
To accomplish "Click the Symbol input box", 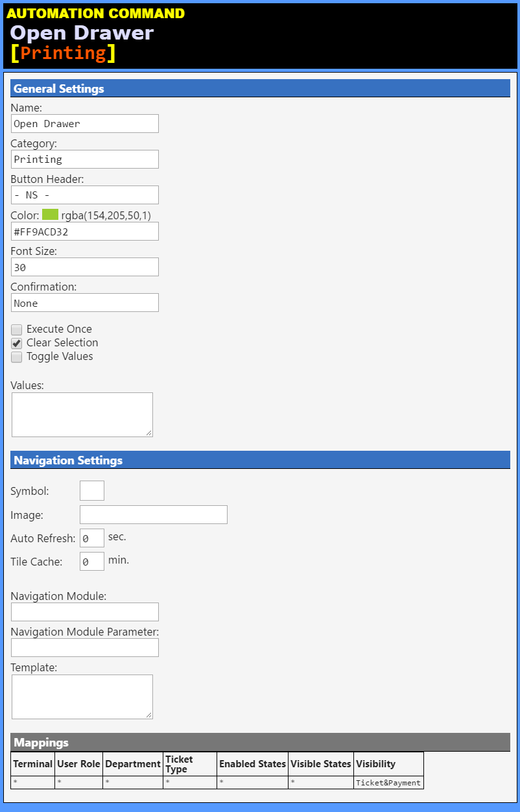I will click(91, 490).
